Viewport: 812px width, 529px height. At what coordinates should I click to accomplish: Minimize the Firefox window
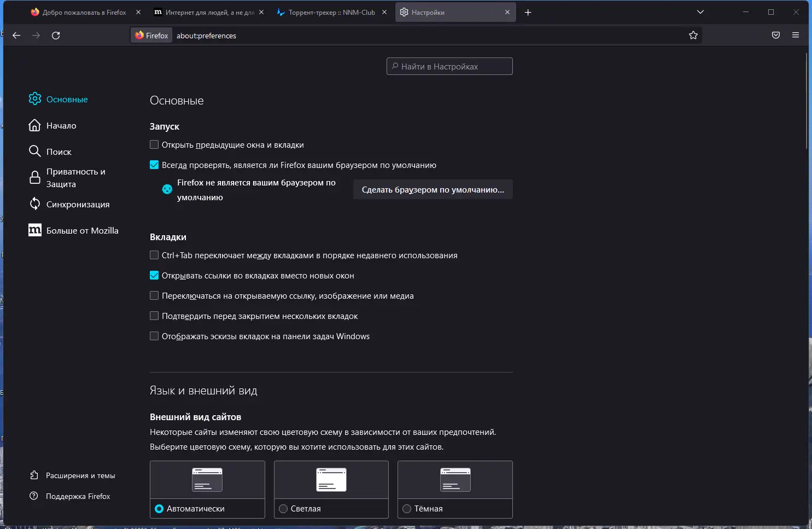click(x=746, y=12)
